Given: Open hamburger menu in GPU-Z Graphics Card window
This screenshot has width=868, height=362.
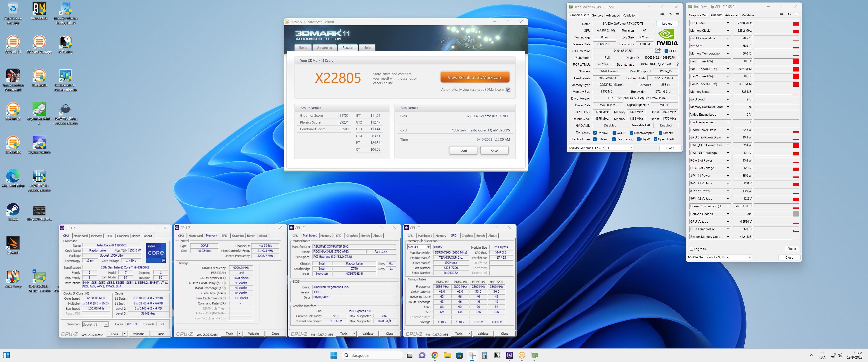Looking at the screenshot, I should pos(678,14).
